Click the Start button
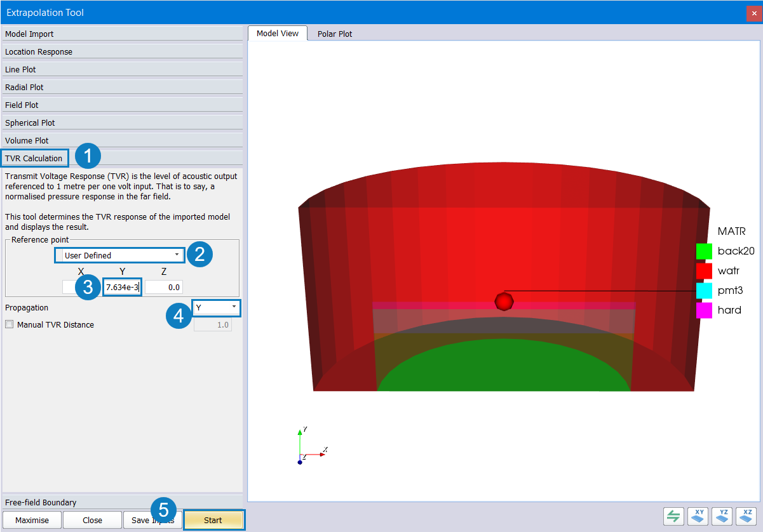The image size is (763, 532). tap(213, 520)
